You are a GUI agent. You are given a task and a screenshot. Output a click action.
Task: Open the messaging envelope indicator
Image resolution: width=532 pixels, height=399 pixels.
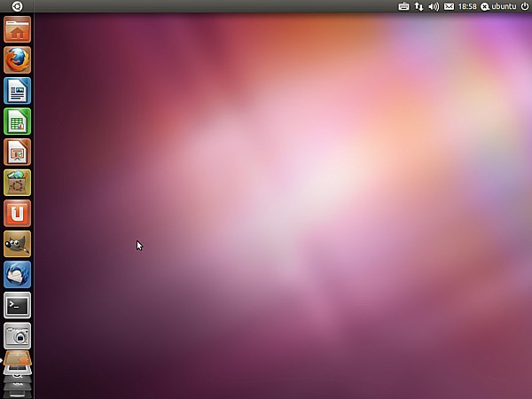tap(449, 6)
